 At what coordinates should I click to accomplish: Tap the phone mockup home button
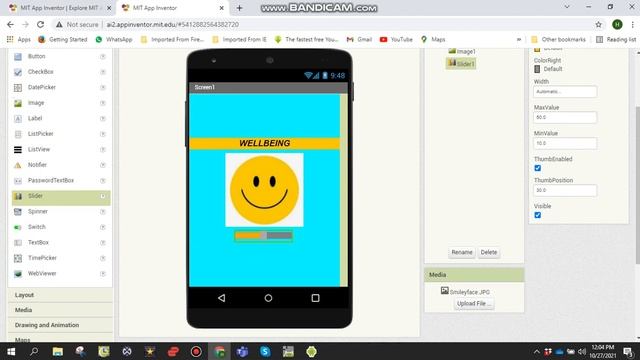coord(268,298)
